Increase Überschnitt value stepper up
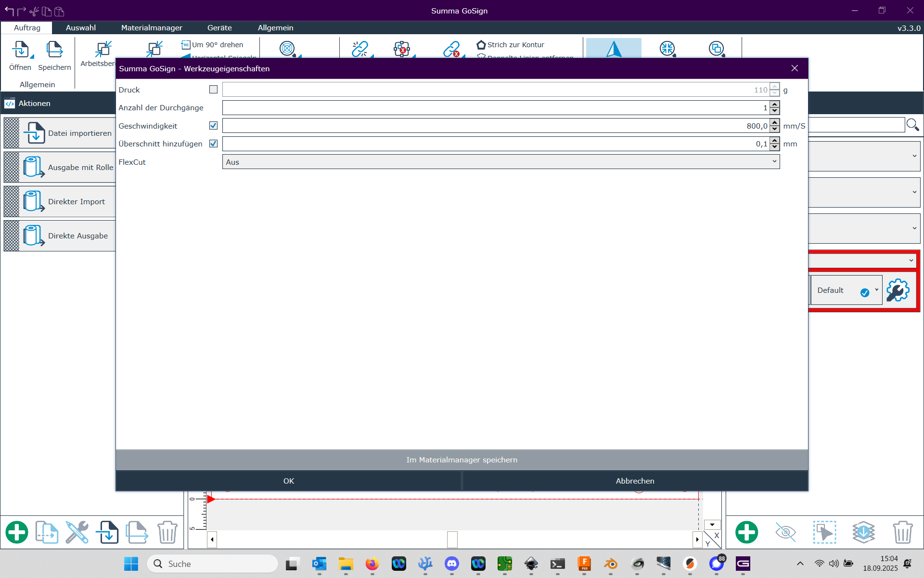Viewport: 924px width, 578px height. (774, 141)
